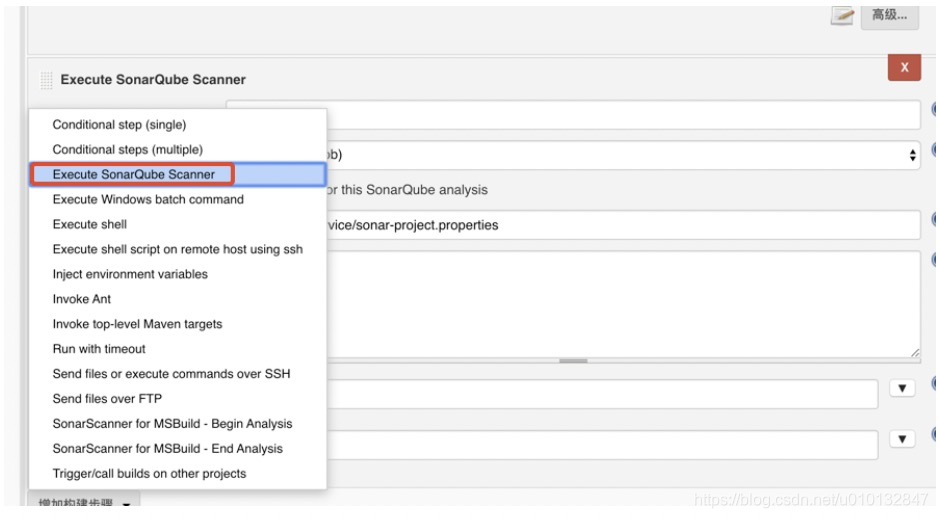Click the notepad edit icon beside 高级
The height and width of the screenshot is (518, 938).
pyautogui.click(x=842, y=16)
